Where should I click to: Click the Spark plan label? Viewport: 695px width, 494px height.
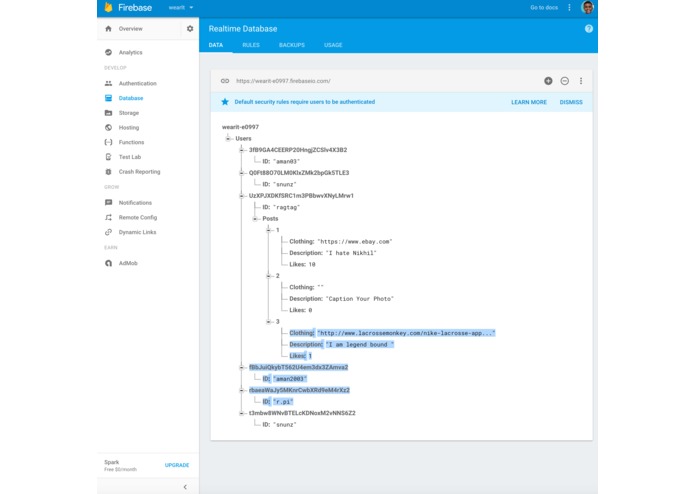tap(112, 462)
